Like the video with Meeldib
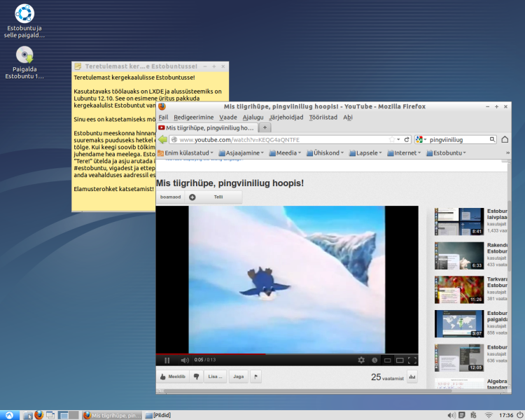The height and width of the screenshot is (420, 525). pyautogui.click(x=173, y=377)
